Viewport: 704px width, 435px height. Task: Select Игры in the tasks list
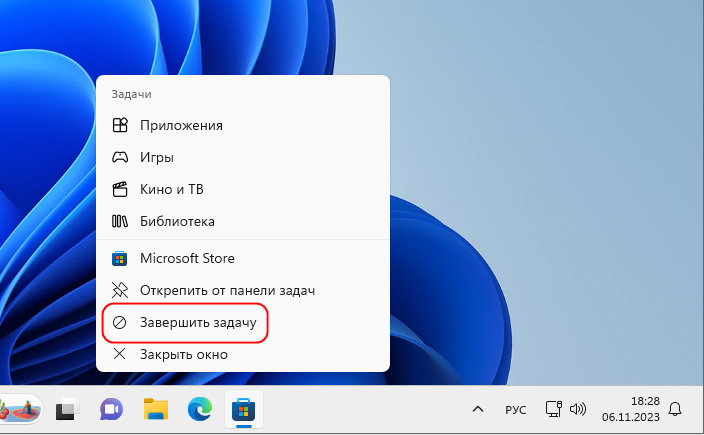point(242,158)
